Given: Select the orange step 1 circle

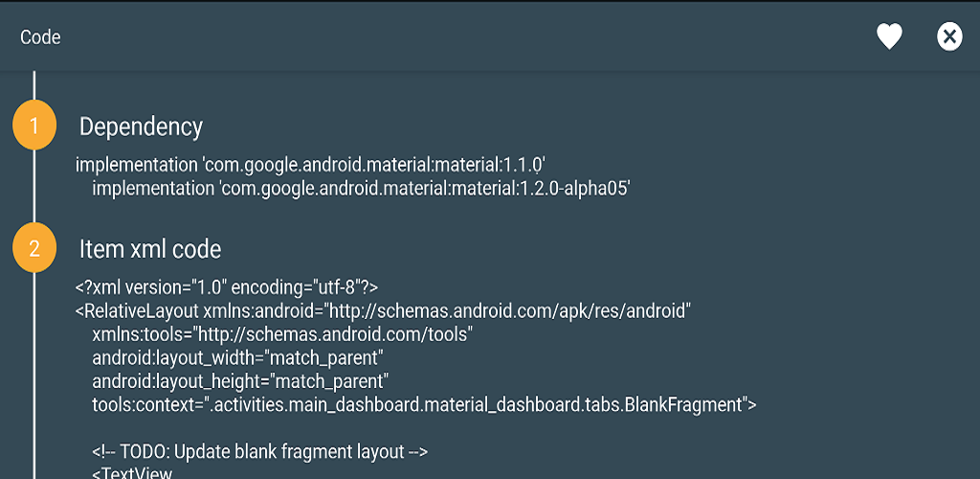Looking at the screenshot, I should click(34, 125).
